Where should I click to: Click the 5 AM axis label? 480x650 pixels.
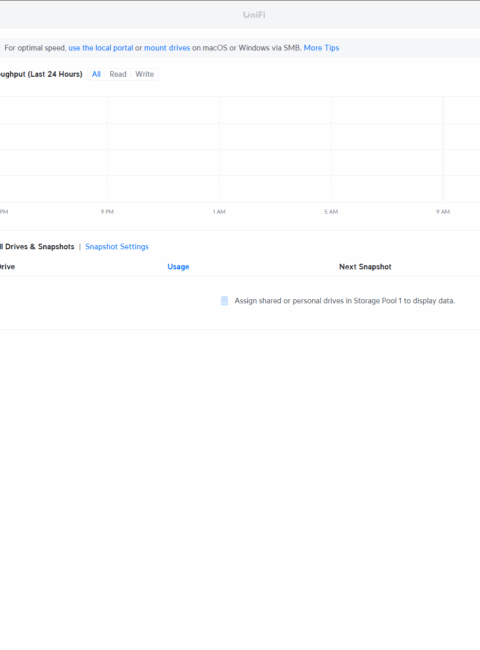[331, 212]
